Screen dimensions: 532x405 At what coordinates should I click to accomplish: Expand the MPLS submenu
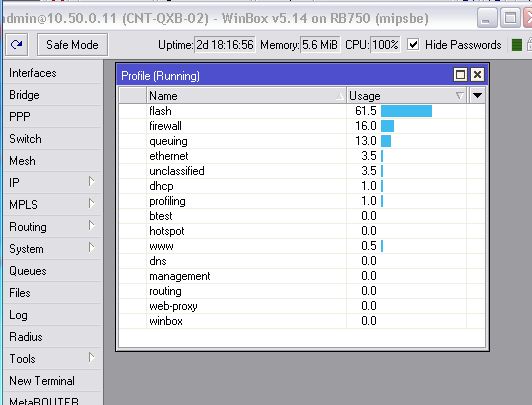click(91, 204)
